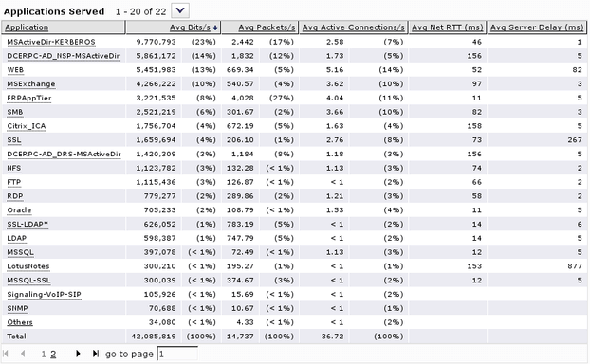Click the Others application link
Image resolution: width=590 pixels, height=364 pixels.
pos(20,322)
